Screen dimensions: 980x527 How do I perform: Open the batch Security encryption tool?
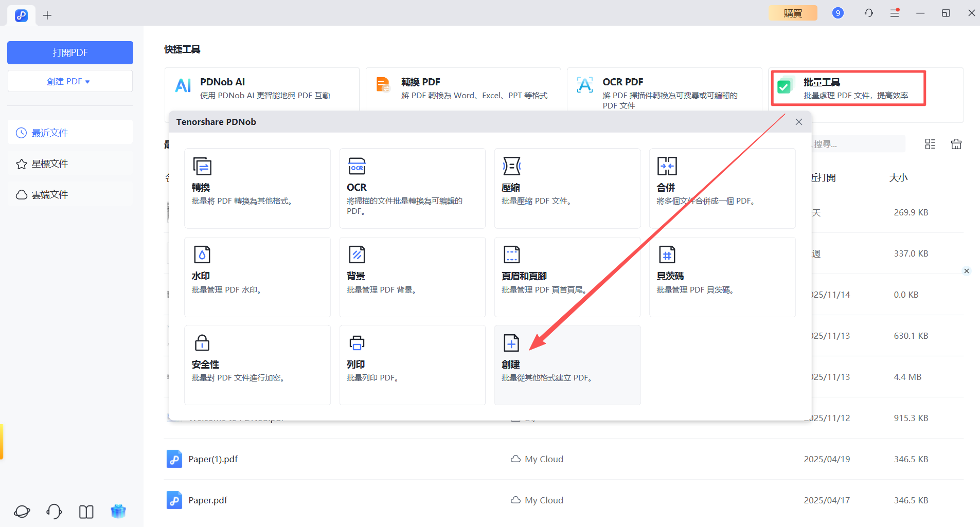point(257,365)
